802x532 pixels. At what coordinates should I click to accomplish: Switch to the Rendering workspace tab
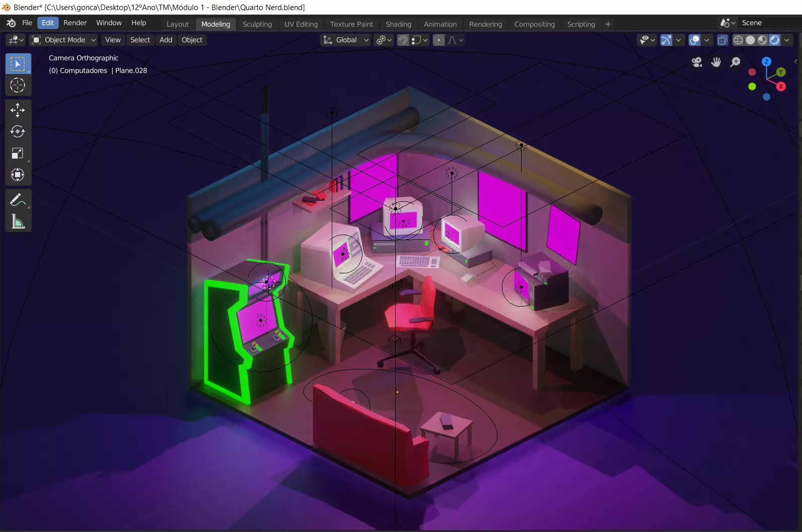point(485,24)
